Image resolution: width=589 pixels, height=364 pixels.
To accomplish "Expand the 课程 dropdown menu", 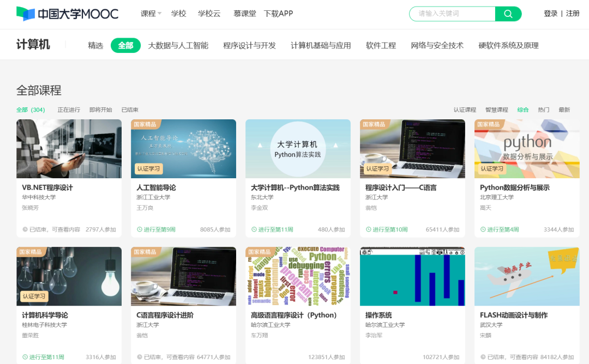I will click(x=151, y=14).
